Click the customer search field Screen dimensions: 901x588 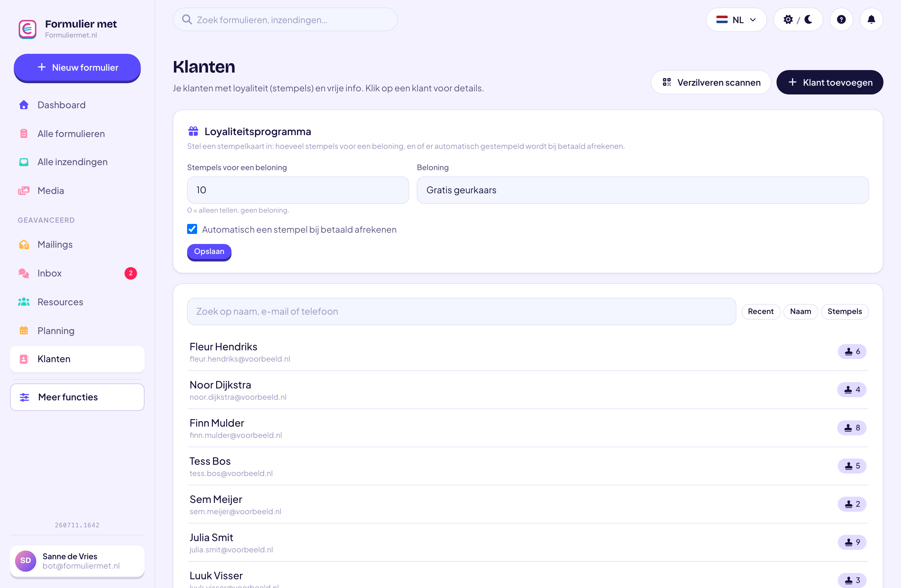461,312
